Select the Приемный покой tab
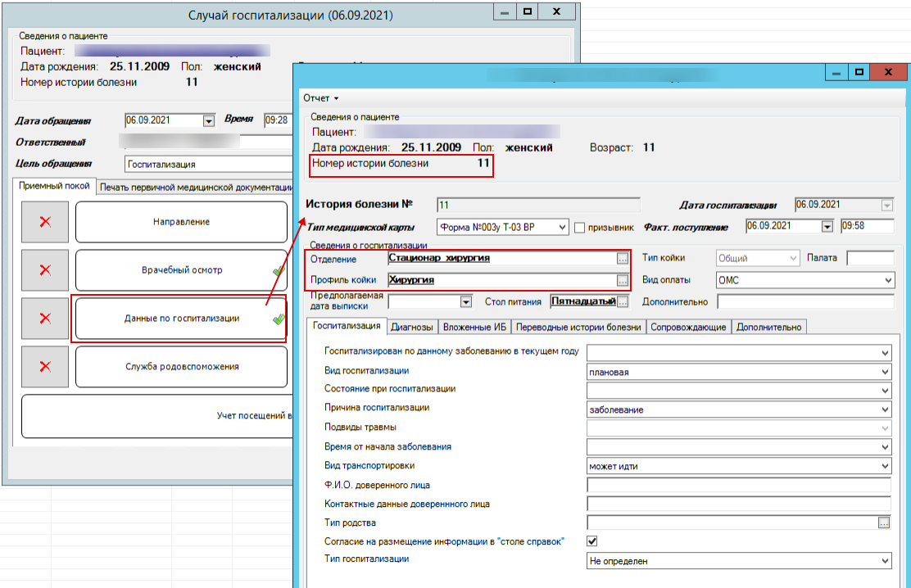 pos(54,186)
